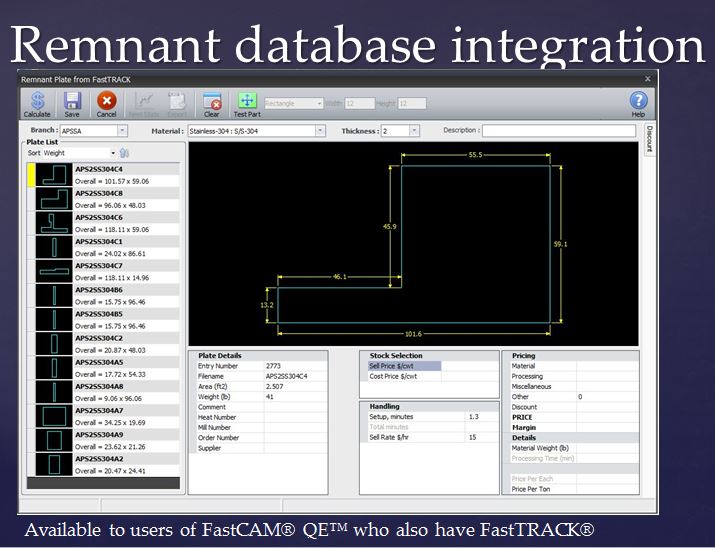Image resolution: width=715 pixels, height=548 pixels.
Task: Click the 13.2 dimension label in drawing
Action: [267, 305]
